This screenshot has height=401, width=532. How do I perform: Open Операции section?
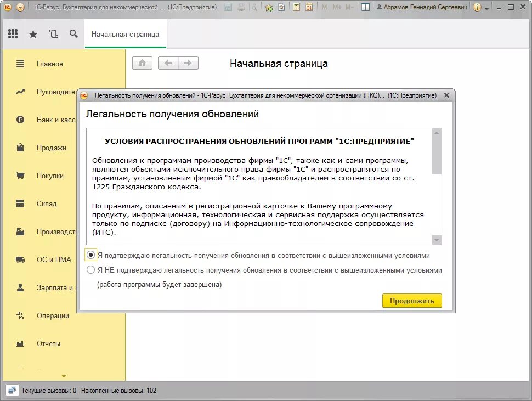tap(53, 316)
